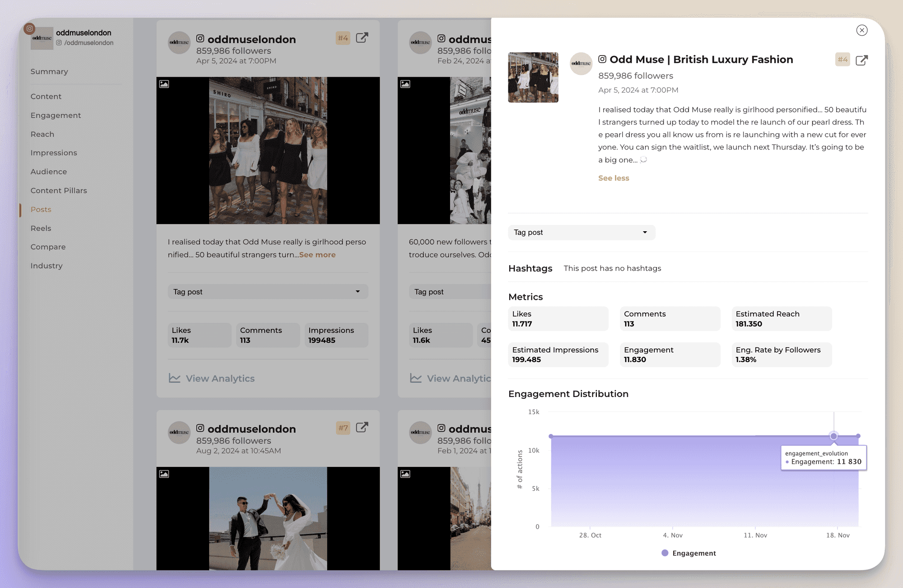Image resolution: width=903 pixels, height=588 pixels.
Task: Open Content Pillars in sidebar
Action: [59, 191]
